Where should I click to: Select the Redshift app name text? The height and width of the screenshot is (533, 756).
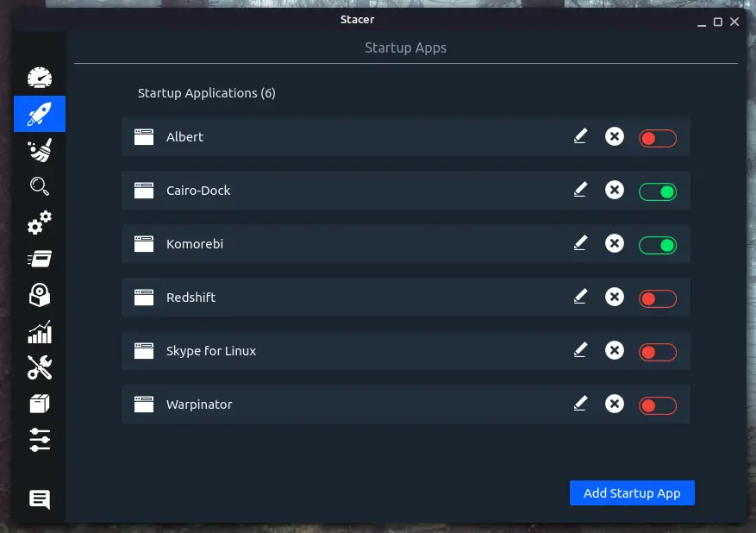191,298
